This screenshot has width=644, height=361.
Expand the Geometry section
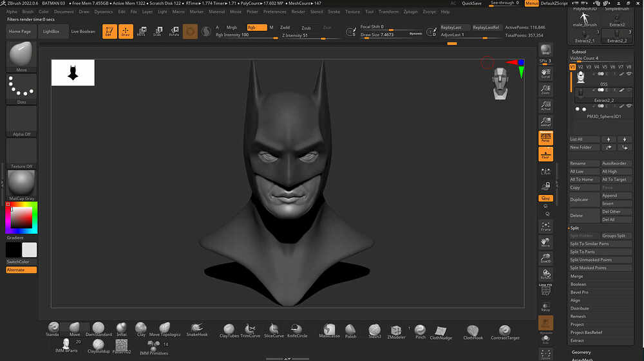point(581,352)
